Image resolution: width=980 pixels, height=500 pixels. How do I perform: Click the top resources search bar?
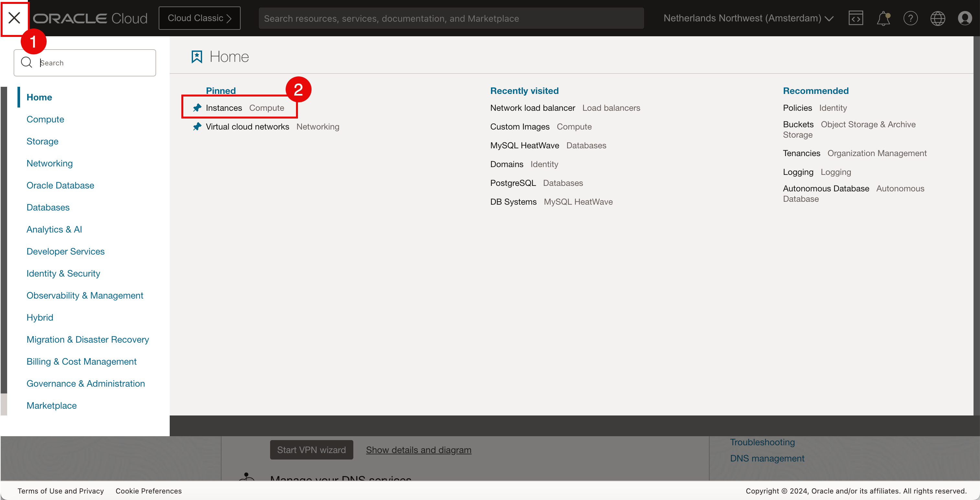451,18
